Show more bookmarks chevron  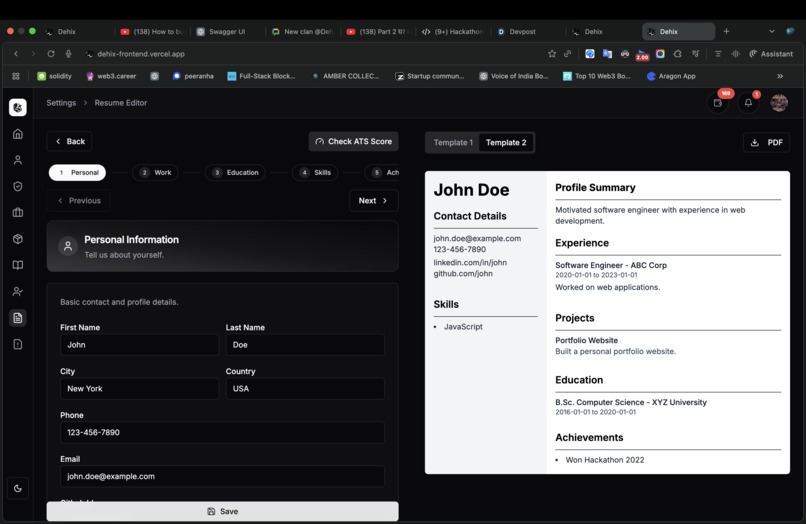tap(780, 76)
